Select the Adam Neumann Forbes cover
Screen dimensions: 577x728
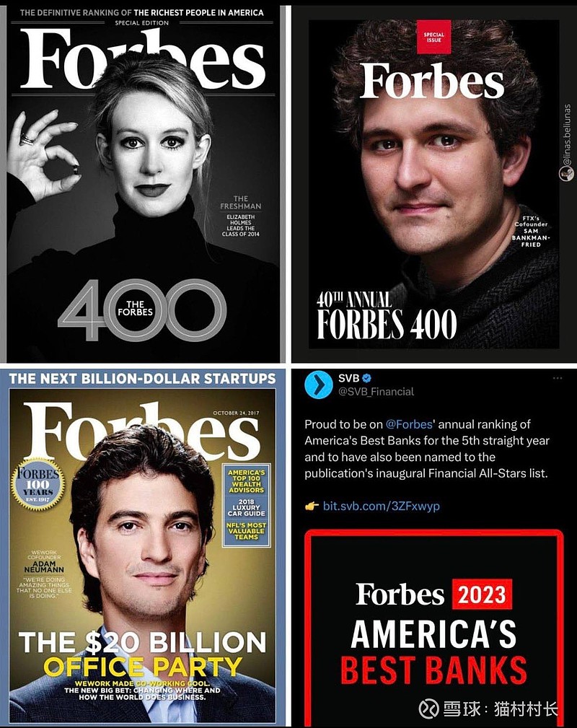[x=143, y=548]
